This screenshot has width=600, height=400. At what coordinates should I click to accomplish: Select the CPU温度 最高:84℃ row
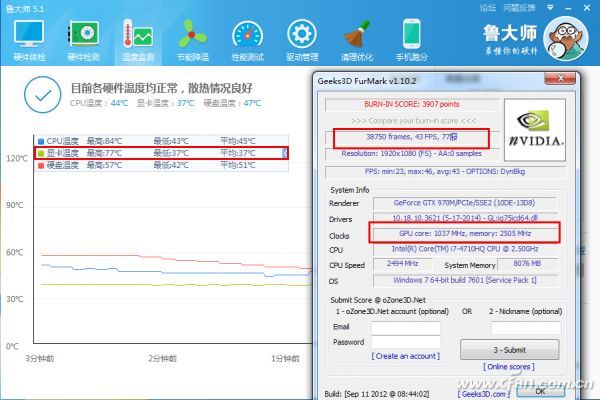(x=161, y=141)
